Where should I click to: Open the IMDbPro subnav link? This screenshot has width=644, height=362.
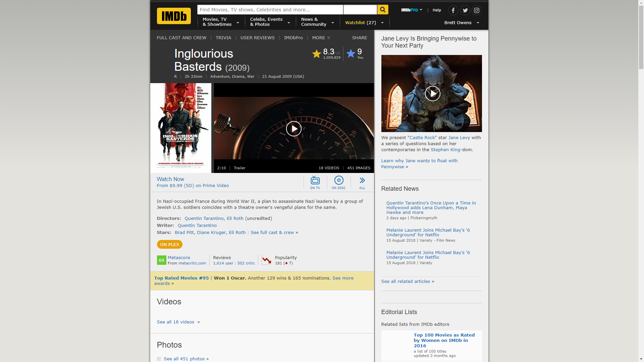[x=293, y=38]
